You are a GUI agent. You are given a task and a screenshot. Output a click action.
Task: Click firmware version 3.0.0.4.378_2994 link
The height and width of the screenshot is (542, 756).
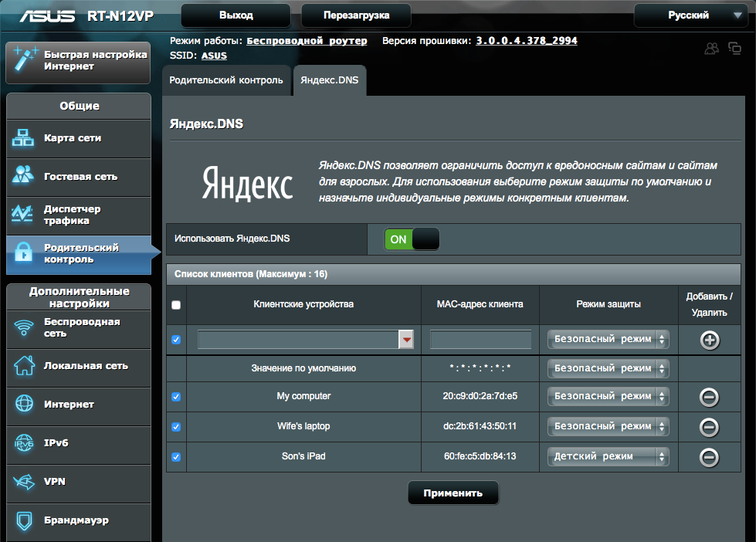point(527,41)
